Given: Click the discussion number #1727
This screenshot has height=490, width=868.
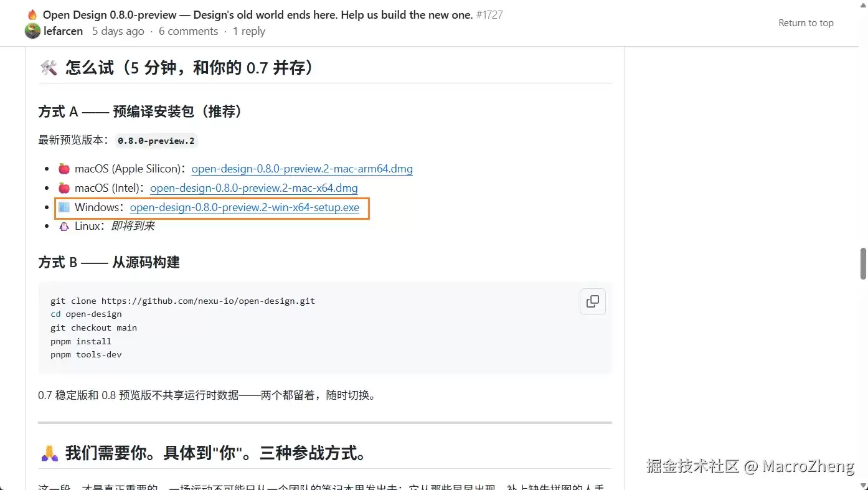Looking at the screenshot, I should click(489, 14).
